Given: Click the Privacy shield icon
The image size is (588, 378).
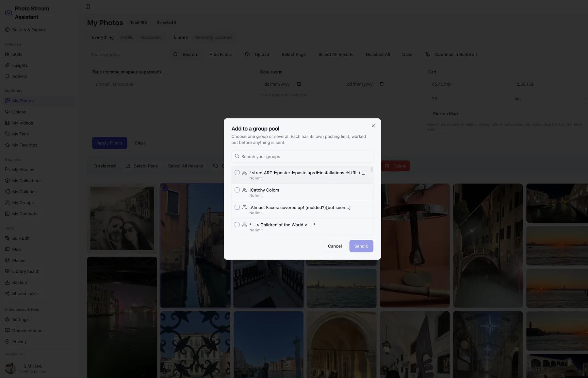Looking at the screenshot, I should [x=7, y=341].
